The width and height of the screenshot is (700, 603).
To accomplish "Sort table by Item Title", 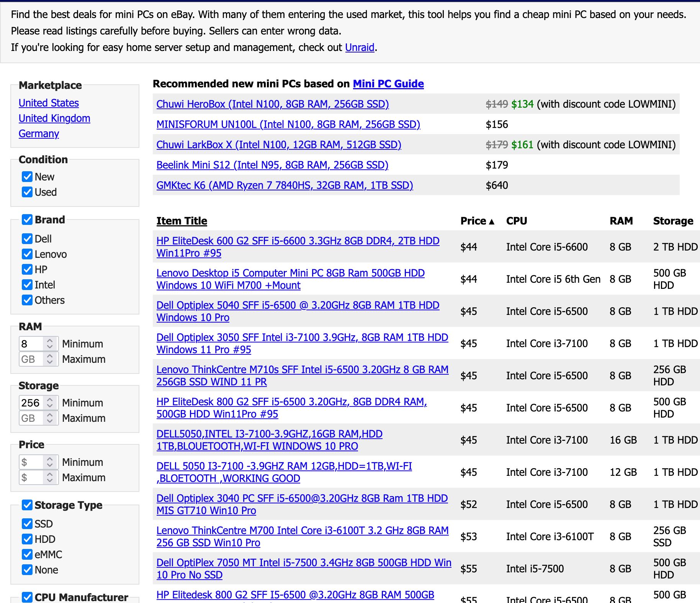I will coord(182,221).
